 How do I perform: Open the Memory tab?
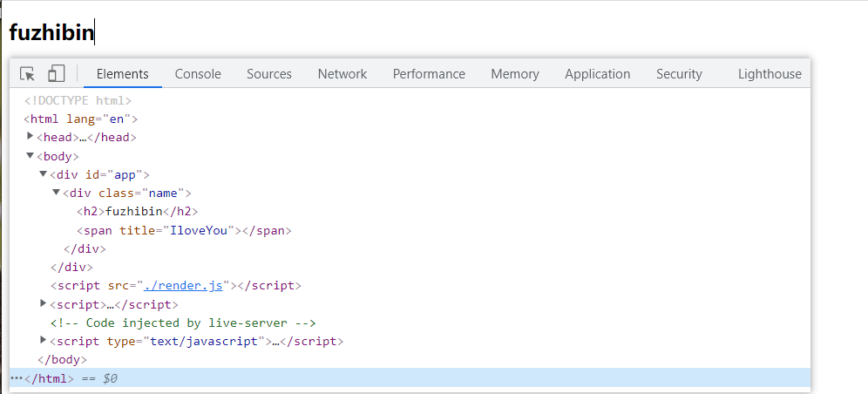515,74
